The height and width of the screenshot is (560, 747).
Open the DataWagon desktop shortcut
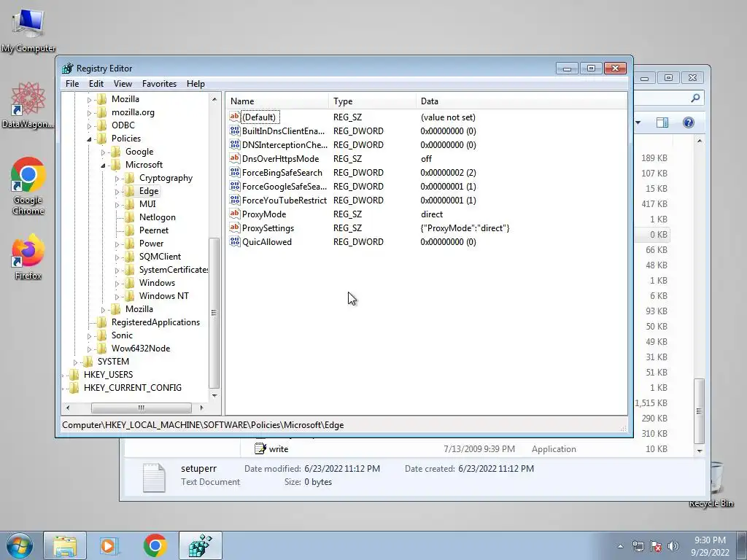pos(28,105)
